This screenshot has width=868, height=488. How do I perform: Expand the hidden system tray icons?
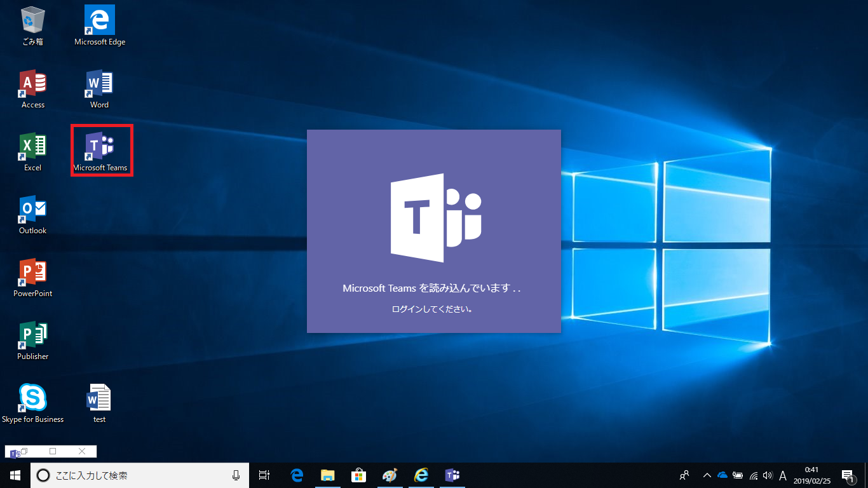point(707,475)
